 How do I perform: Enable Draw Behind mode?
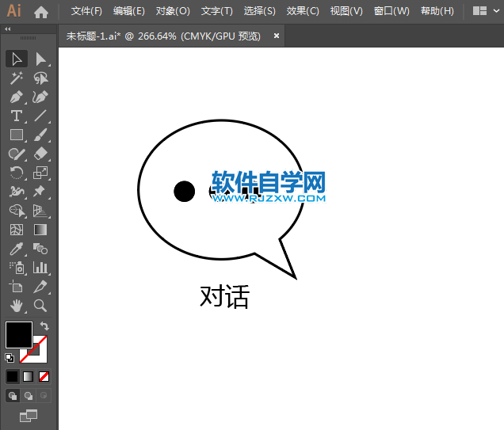(29, 396)
